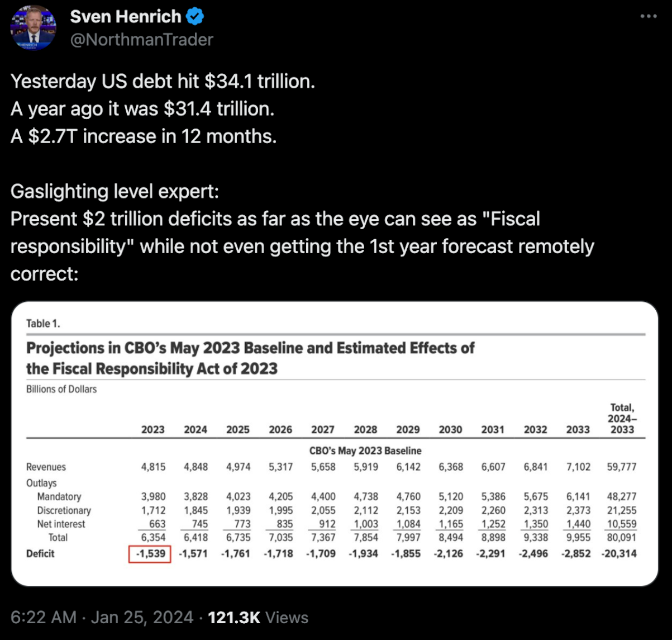Click the Net interest row label
Image resolution: width=672 pixels, height=640 pixels.
61,524
